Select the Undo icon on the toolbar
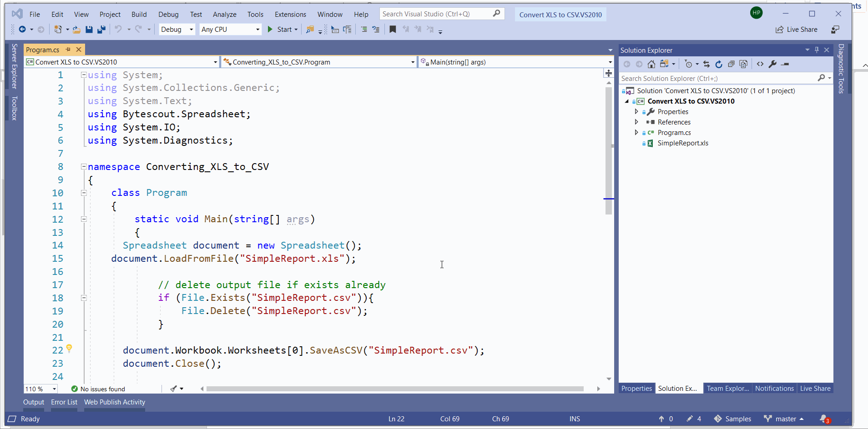This screenshot has width=868, height=429. (x=118, y=29)
